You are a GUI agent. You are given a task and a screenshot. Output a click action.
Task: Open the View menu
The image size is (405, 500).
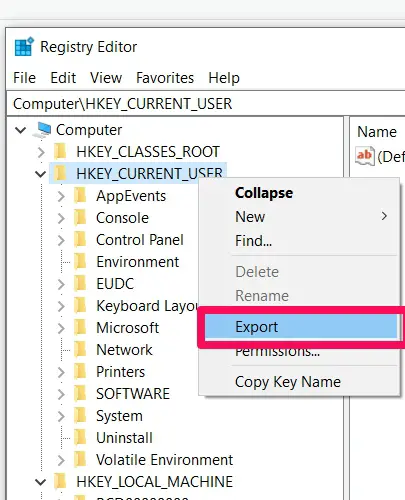[106, 78]
